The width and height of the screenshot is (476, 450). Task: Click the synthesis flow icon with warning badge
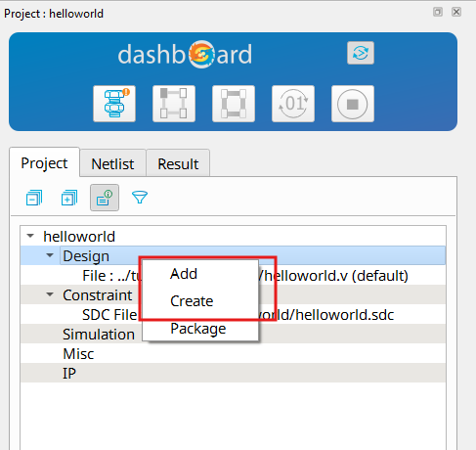coord(114,104)
